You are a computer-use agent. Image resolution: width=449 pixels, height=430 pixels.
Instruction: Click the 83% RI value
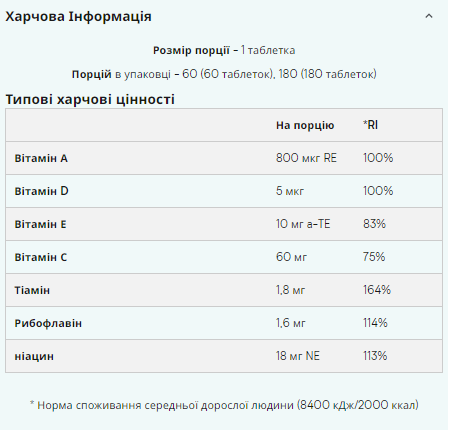click(x=374, y=224)
